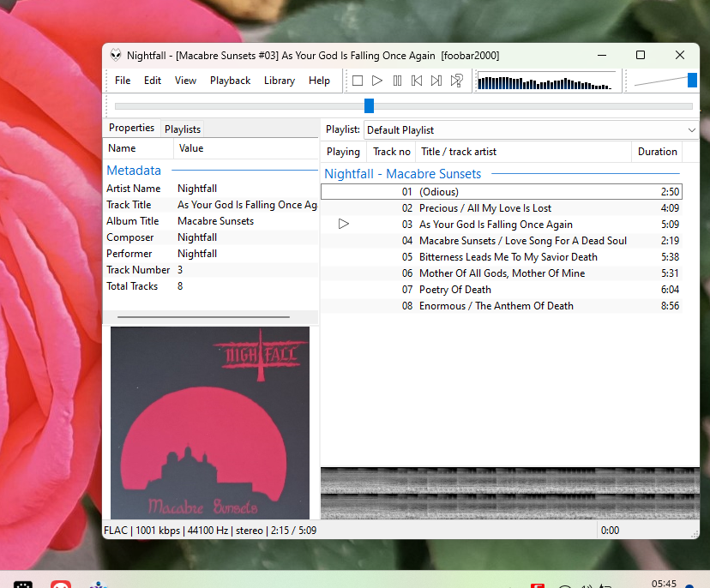710x588 pixels.
Task: Skip to the next track
Action: point(436,81)
